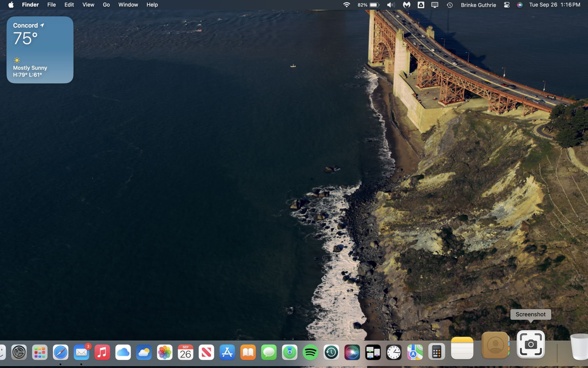Open the Concord weather widget
The image size is (588, 368).
tap(40, 50)
